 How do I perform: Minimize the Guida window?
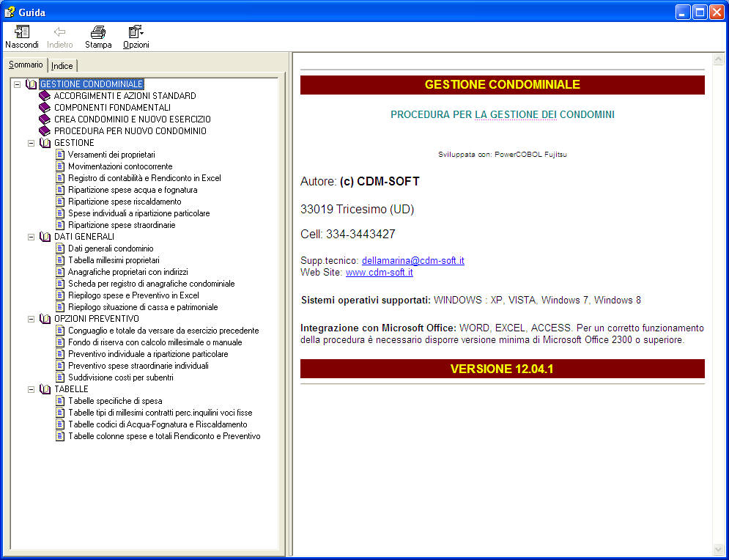(683, 12)
